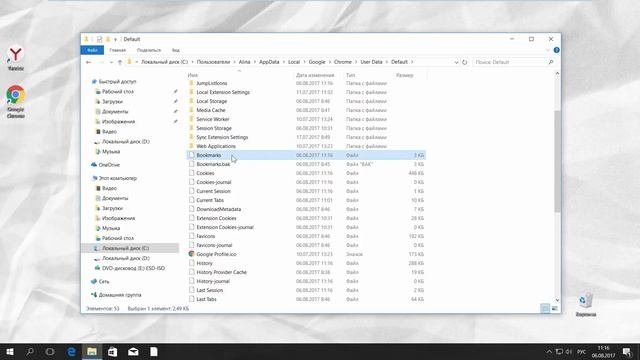
Task: Click OneDrive in navigation pane
Action: pyautogui.click(x=109, y=165)
